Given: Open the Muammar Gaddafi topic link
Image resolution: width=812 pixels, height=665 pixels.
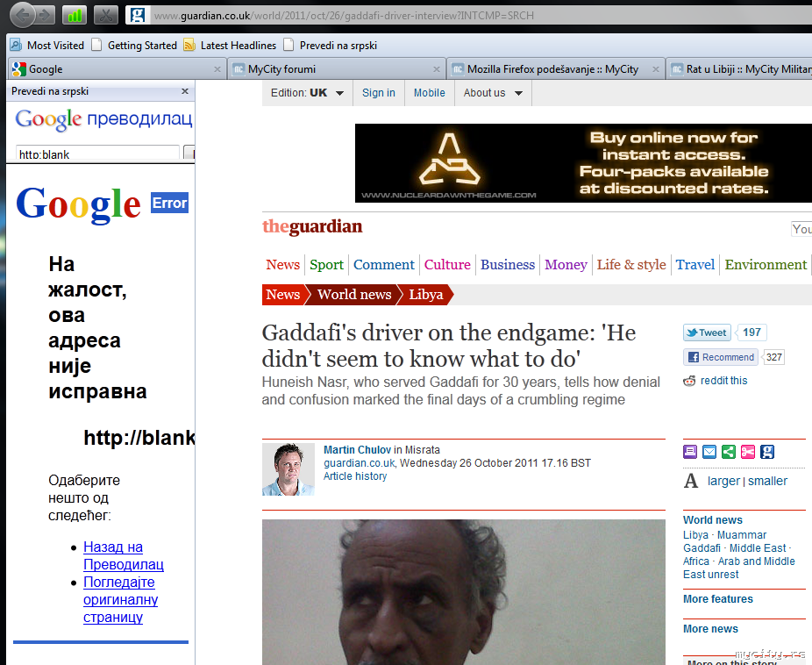Looking at the screenshot, I should click(725, 541).
